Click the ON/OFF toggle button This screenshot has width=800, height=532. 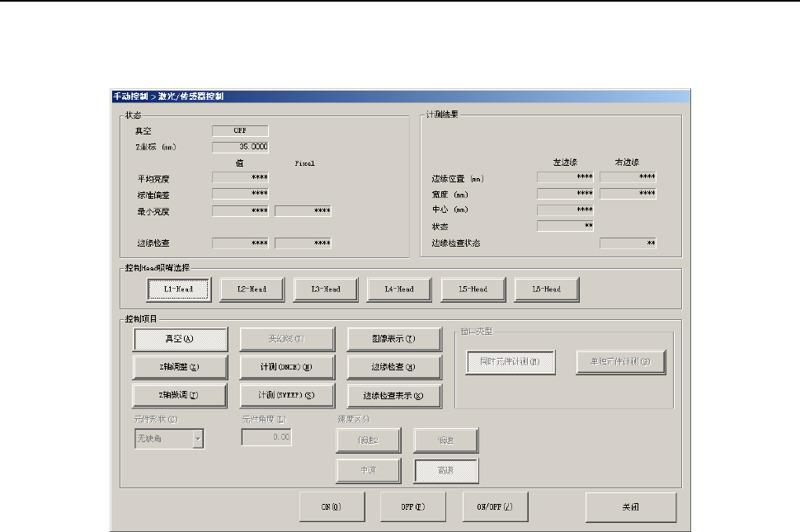495,507
